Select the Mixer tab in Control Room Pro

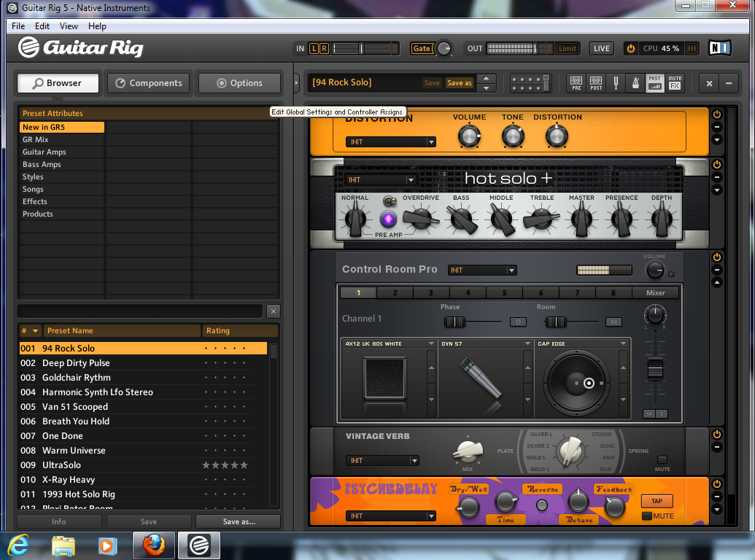click(655, 293)
